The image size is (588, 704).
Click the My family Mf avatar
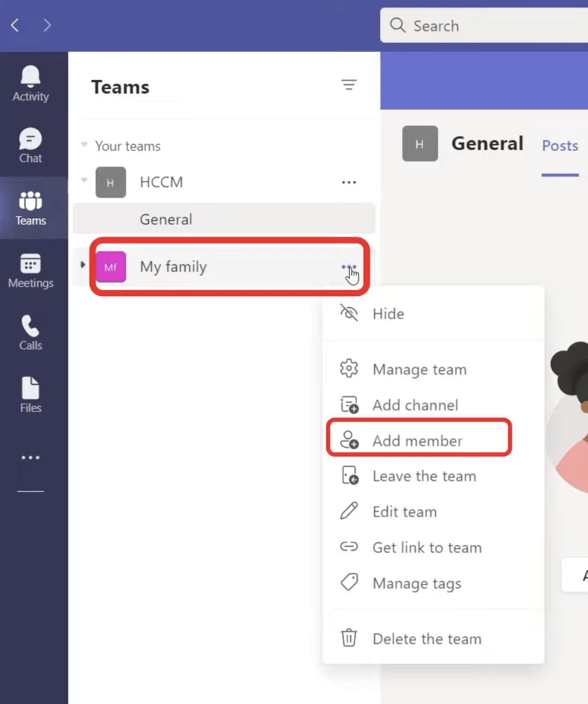pyautogui.click(x=111, y=266)
